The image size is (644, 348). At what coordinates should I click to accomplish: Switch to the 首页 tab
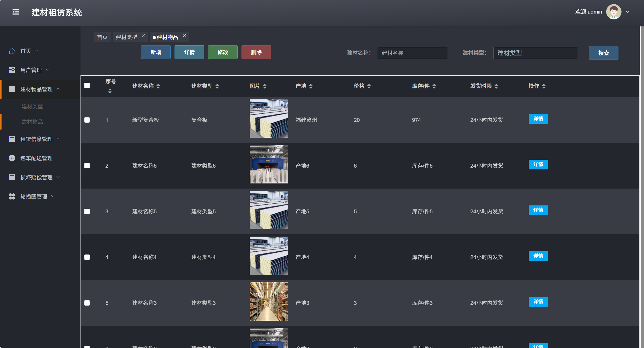pos(102,37)
